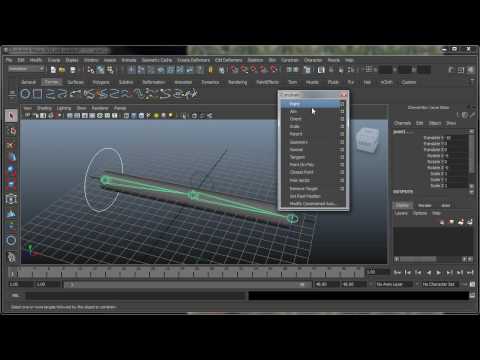Click the view cube in viewport
This screenshot has height=360, width=480.
click(367, 140)
